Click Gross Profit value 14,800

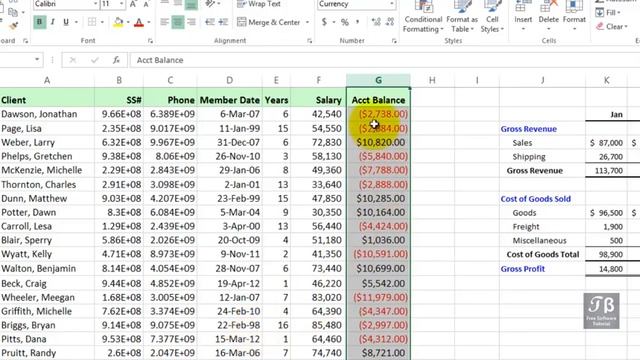(x=606, y=269)
